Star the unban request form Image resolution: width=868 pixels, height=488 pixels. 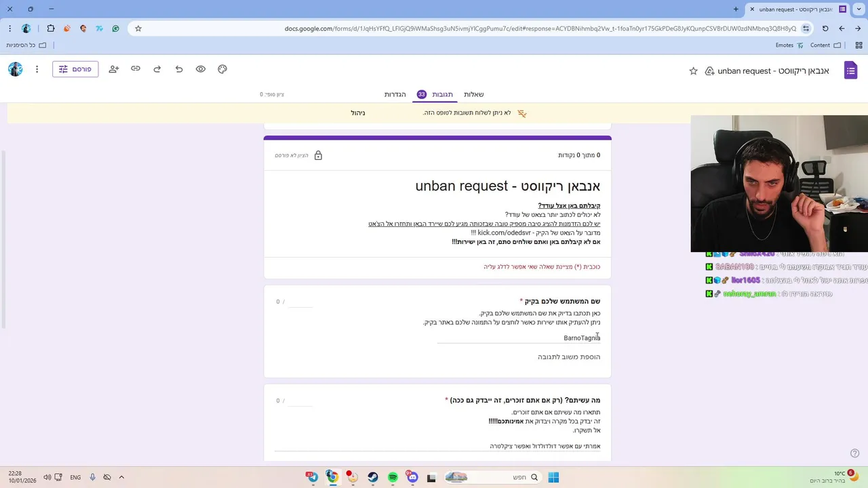tap(693, 70)
